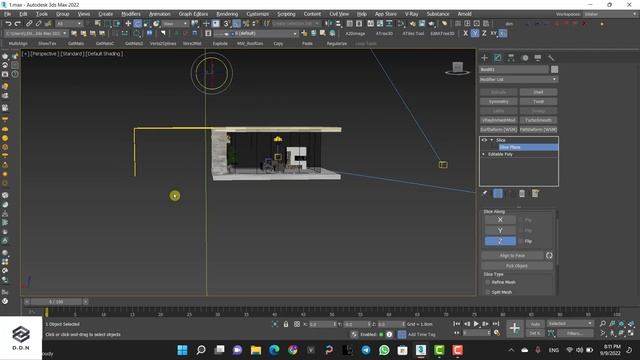Open the Hierarchy command panel tab

pos(511,58)
